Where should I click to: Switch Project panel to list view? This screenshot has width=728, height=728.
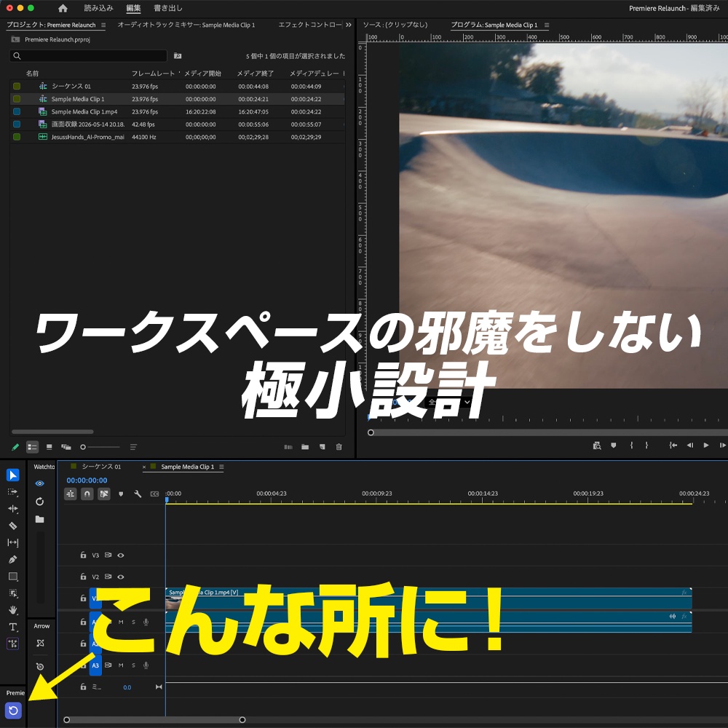point(32,447)
